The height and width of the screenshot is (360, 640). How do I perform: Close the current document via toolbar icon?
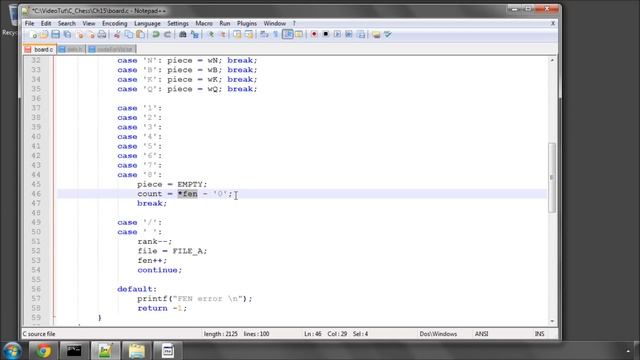(x=80, y=35)
